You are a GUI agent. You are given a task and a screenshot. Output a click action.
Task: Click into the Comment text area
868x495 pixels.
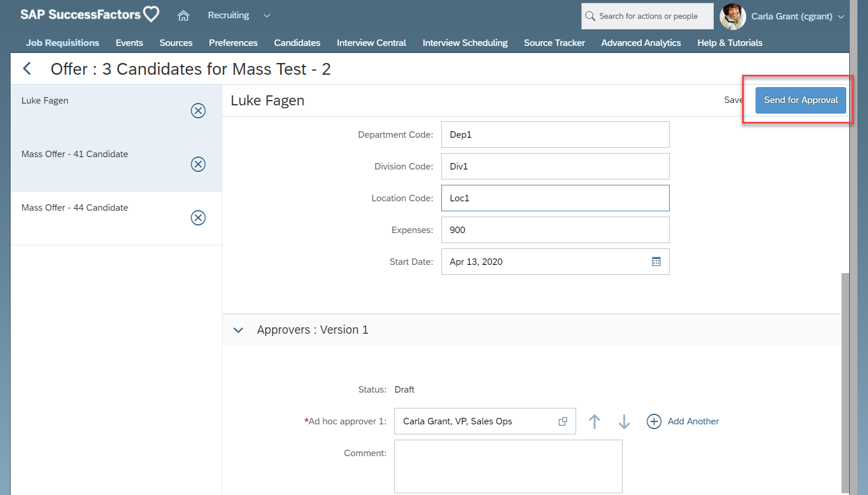(x=508, y=466)
